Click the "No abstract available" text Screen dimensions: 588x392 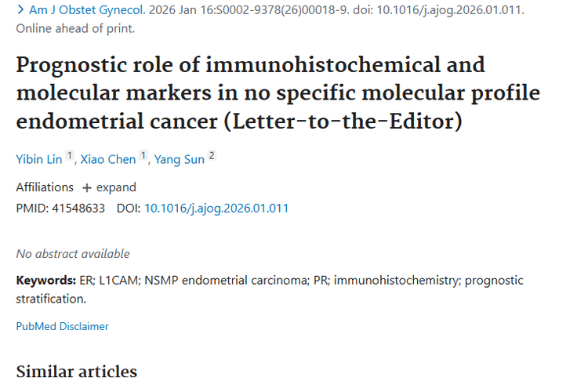tap(73, 254)
